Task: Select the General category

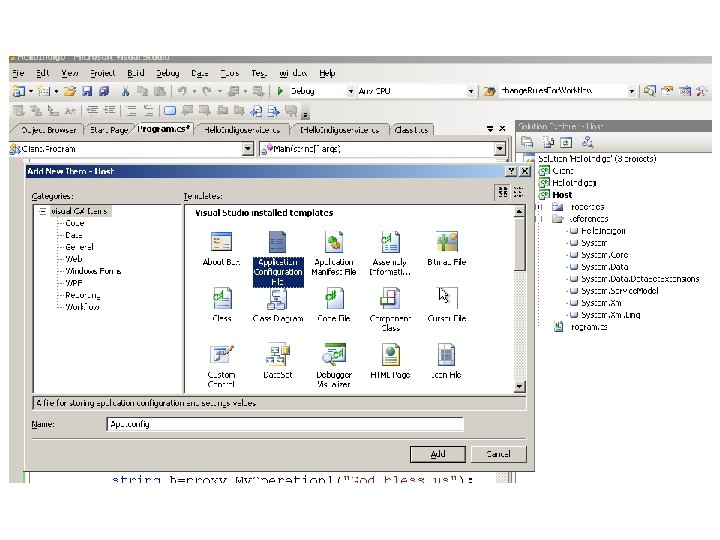Action: 79,247
